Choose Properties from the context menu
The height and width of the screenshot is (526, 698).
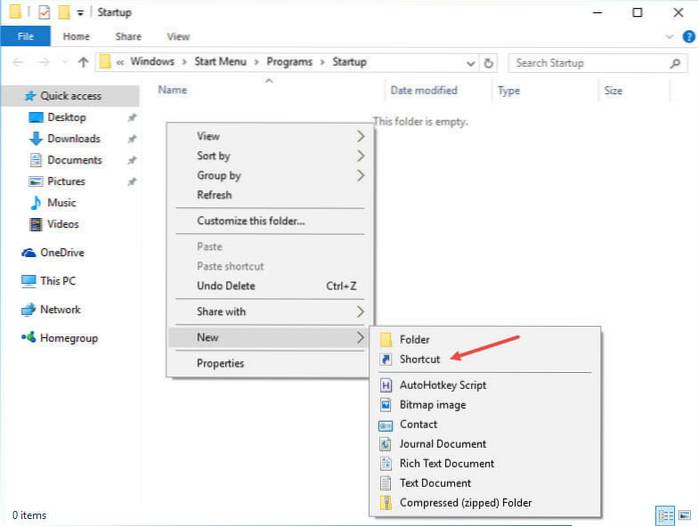coord(220,363)
